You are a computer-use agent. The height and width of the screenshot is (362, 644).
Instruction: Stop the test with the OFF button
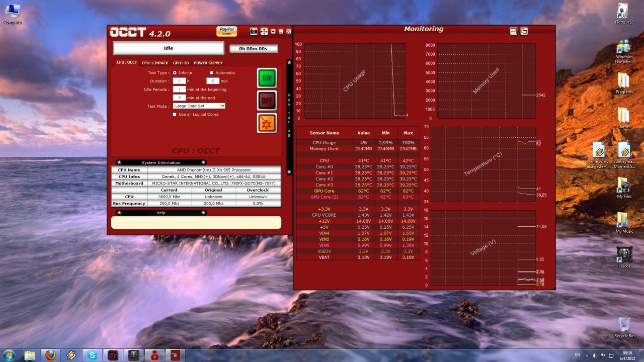pos(267,101)
